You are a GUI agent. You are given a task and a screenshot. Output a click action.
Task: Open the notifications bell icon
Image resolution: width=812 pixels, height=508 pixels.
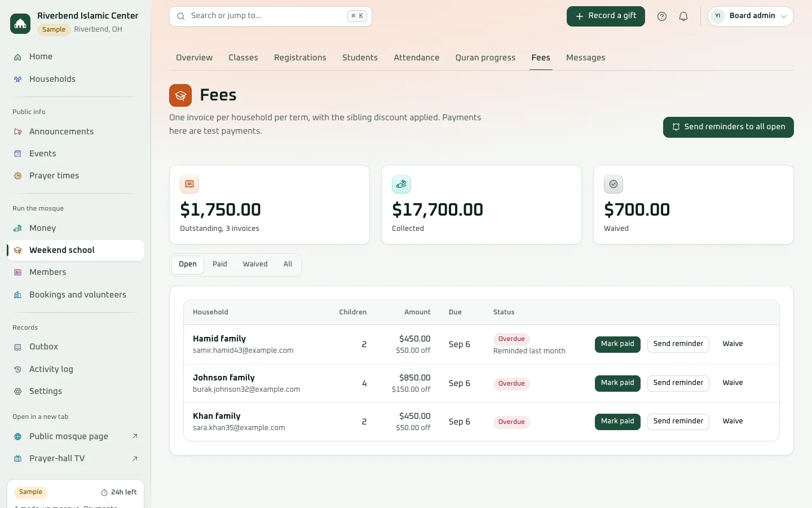[683, 16]
